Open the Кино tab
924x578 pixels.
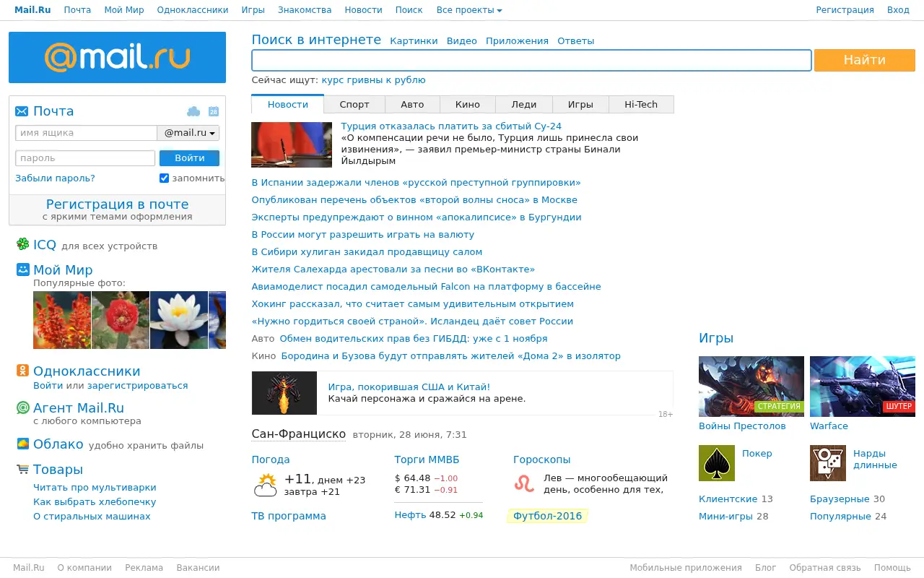(x=468, y=104)
